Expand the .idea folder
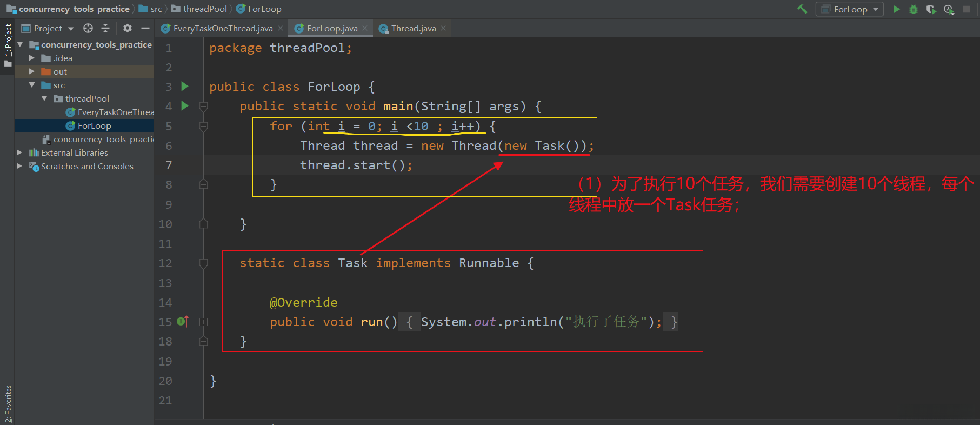 pos(32,58)
